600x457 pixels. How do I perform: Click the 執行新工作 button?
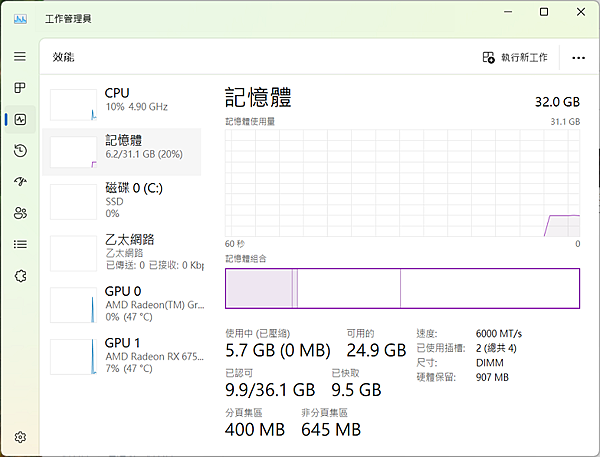pos(515,58)
